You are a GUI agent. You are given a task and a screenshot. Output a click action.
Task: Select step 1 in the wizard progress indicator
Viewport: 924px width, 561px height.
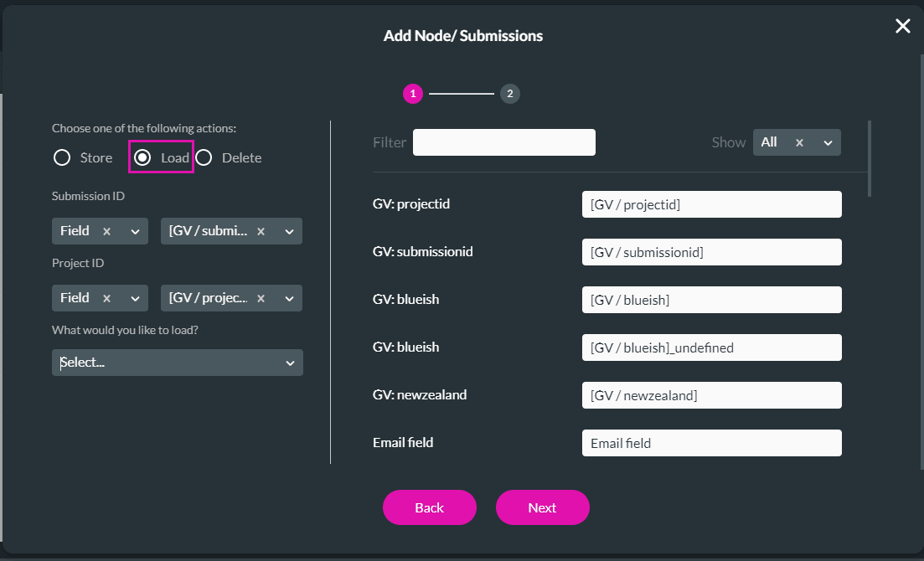(413, 94)
